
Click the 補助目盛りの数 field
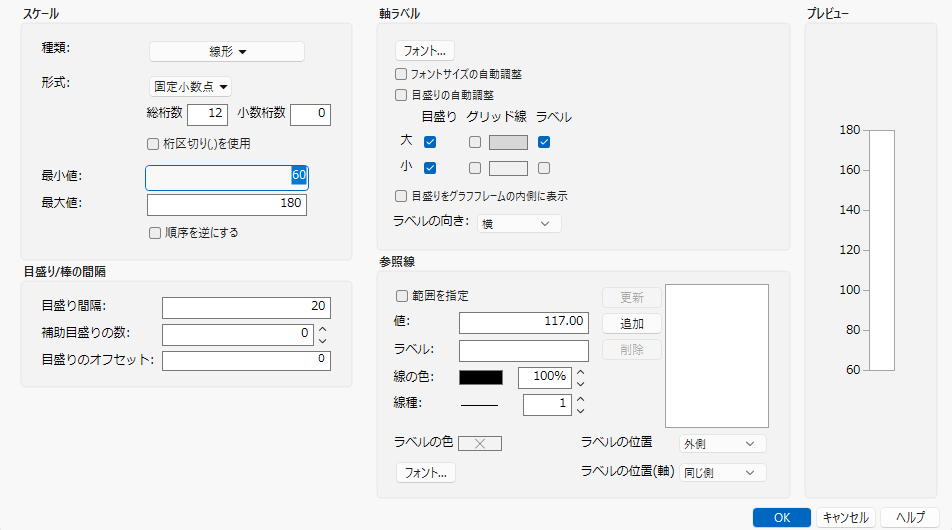(237, 334)
